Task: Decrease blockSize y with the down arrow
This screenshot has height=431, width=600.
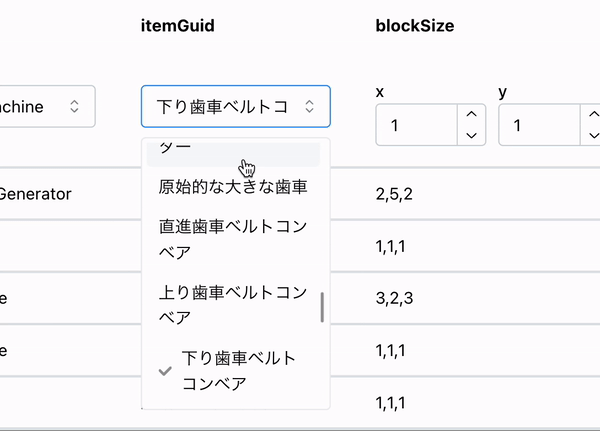Action: (x=593, y=135)
